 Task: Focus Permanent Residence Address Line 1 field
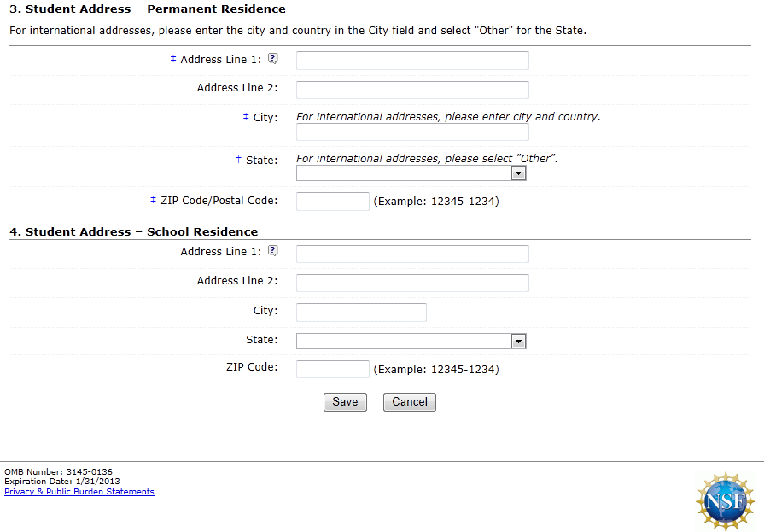pos(412,61)
